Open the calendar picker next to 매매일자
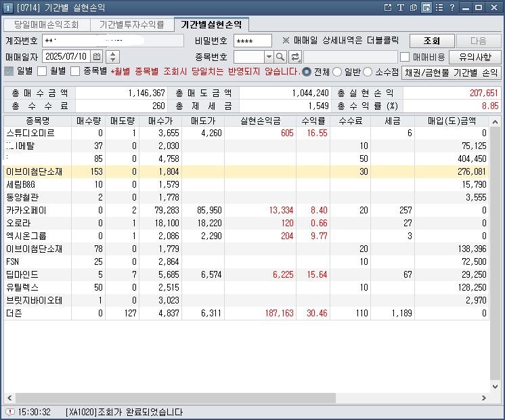This screenshot has height=420, width=505. [x=97, y=57]
